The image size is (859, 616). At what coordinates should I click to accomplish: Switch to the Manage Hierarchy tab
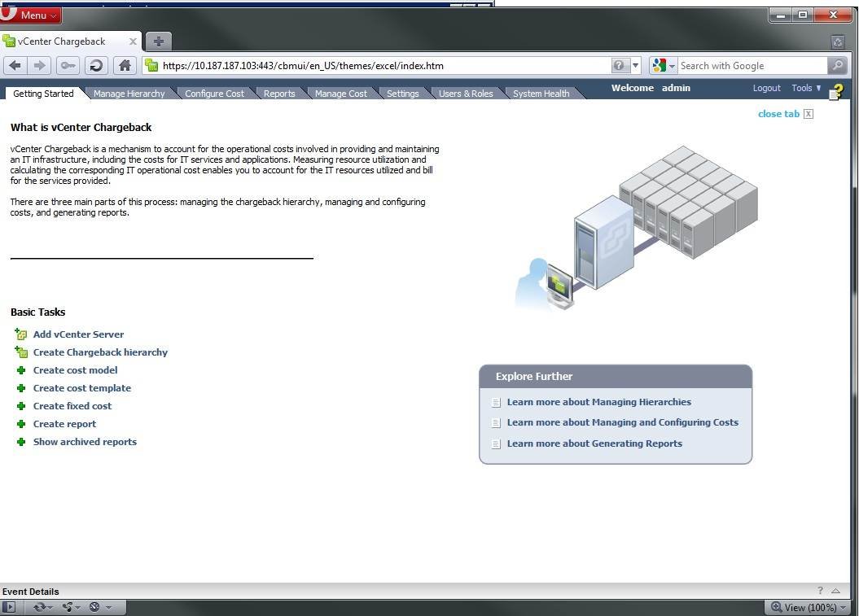click(x=129, y=94)
